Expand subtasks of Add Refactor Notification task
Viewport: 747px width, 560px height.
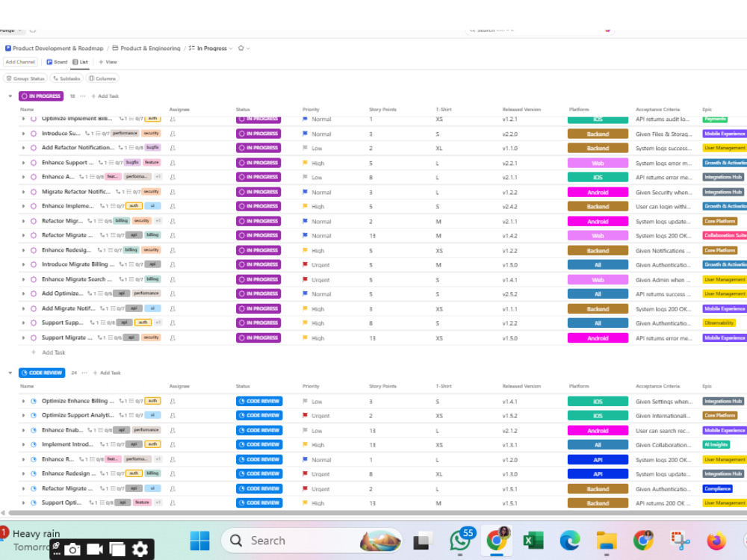point(23,148)
